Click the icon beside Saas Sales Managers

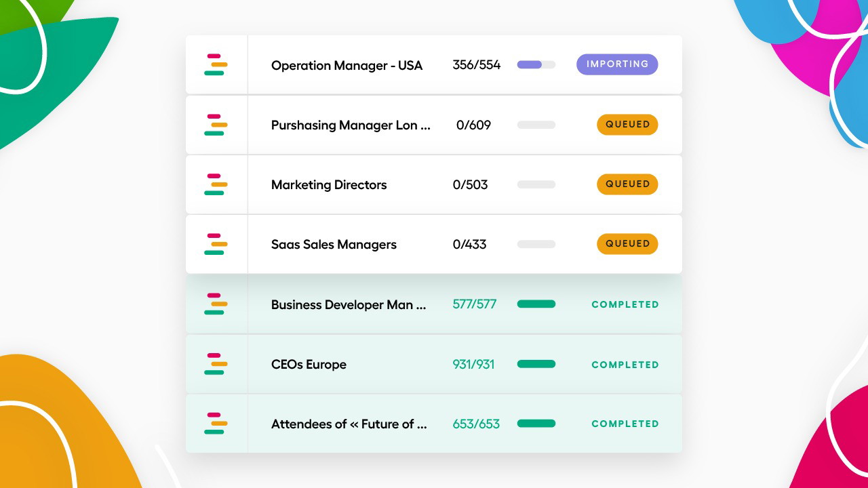(216, 244)
